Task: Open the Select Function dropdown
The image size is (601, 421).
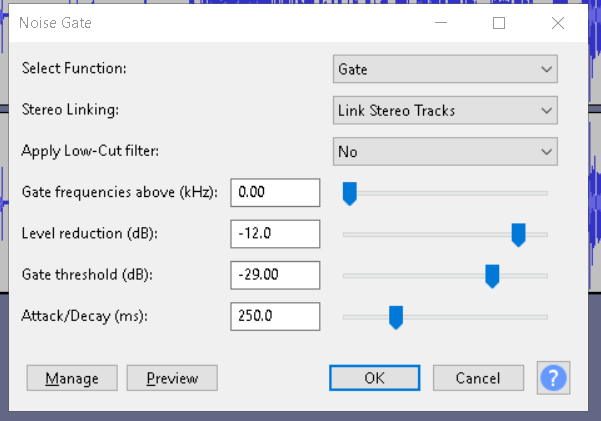Action: [x=445, y=69]
